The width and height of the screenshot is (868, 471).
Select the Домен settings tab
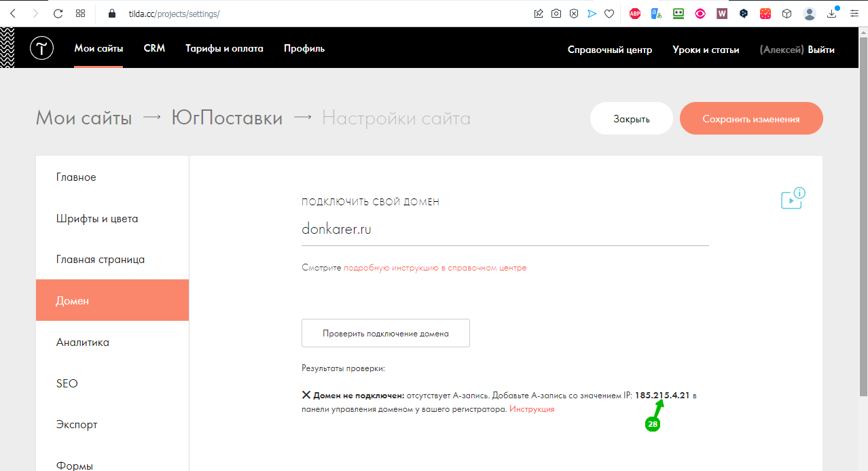[112, 300]
